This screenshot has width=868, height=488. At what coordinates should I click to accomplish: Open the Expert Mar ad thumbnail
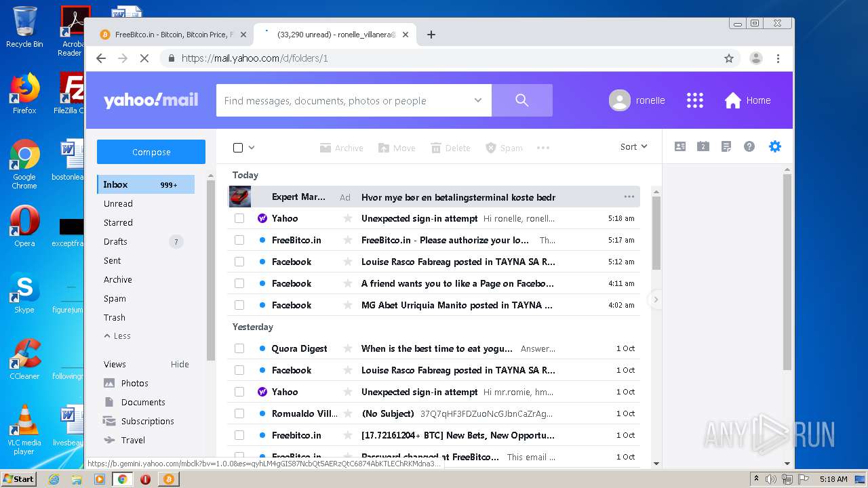click(240, 197)
